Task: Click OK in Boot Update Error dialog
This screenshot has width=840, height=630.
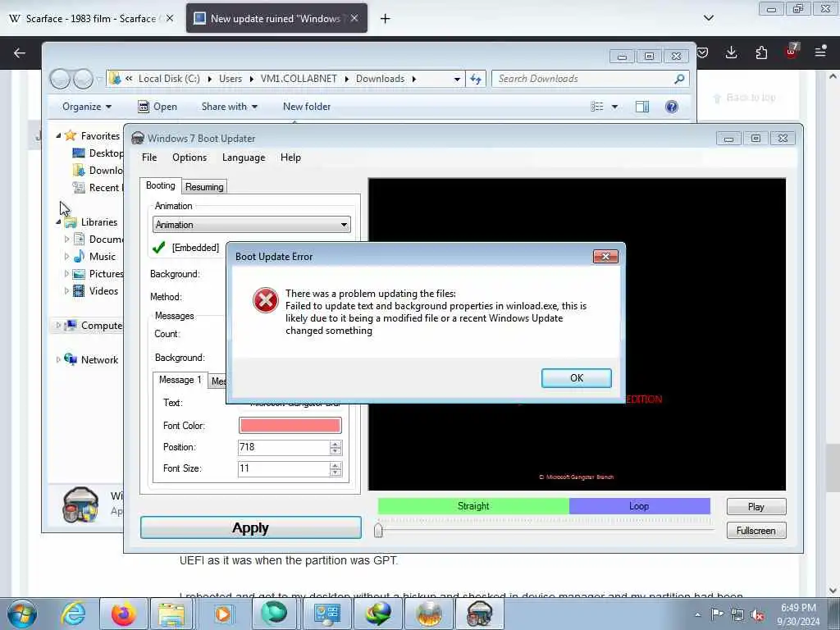Action: click(577, 377)
